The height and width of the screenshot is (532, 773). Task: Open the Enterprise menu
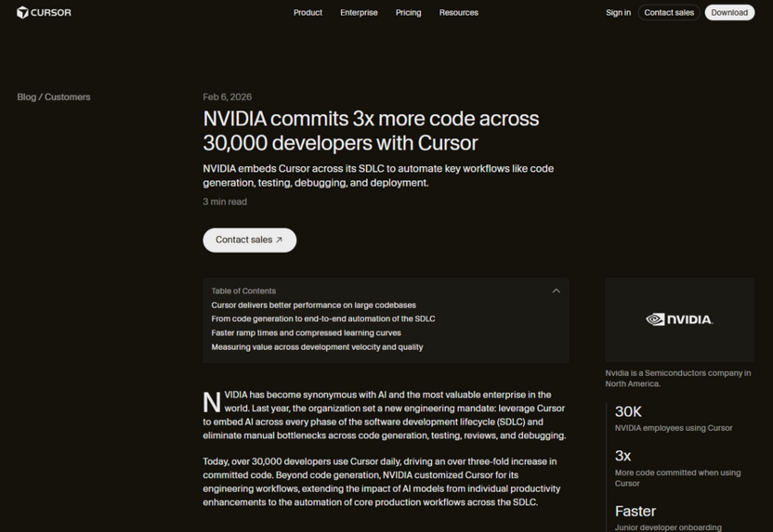click(359, 12)
